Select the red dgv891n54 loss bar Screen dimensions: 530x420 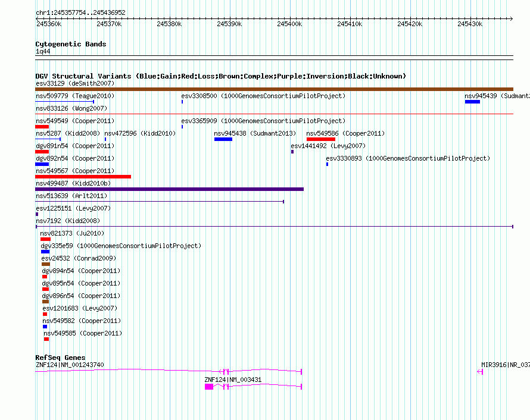[42, 152]
